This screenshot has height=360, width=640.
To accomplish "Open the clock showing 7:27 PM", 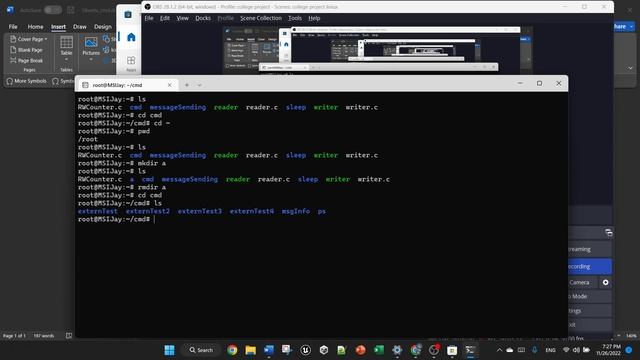I will tap(608, 350).
